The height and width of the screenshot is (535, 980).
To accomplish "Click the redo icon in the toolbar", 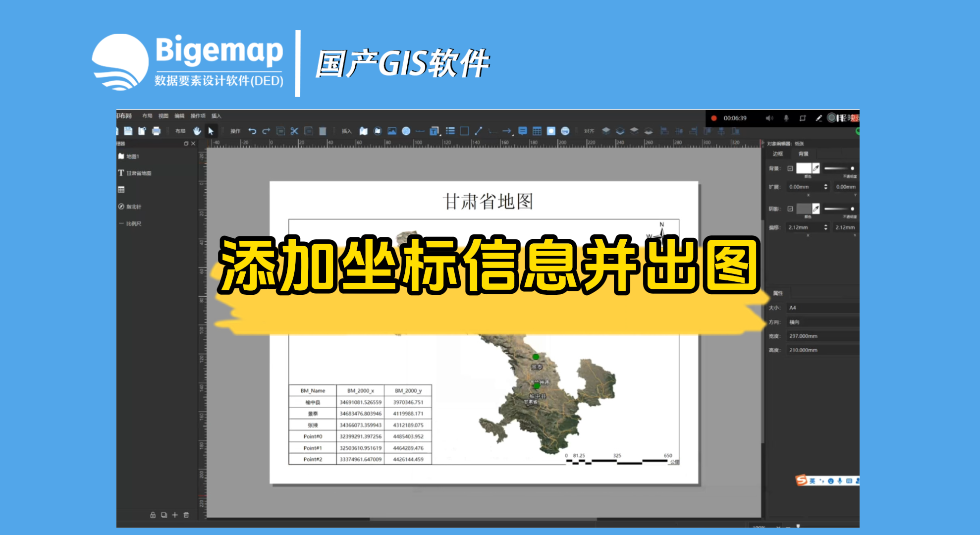I will tap(266, 131).
